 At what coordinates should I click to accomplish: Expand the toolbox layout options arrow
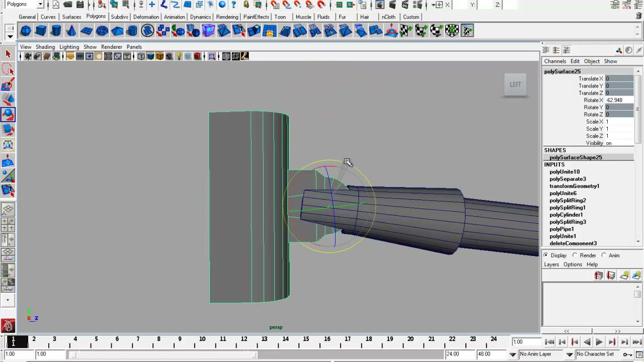click(x=8, y=300)
